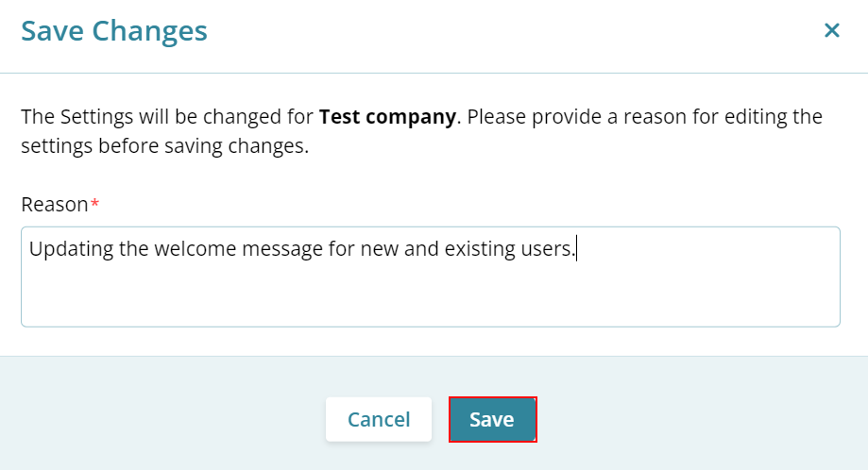Click the word 'existing' in reason text
Image resolution: width=868 pixels, height=470 pixels.
(481, 249)
